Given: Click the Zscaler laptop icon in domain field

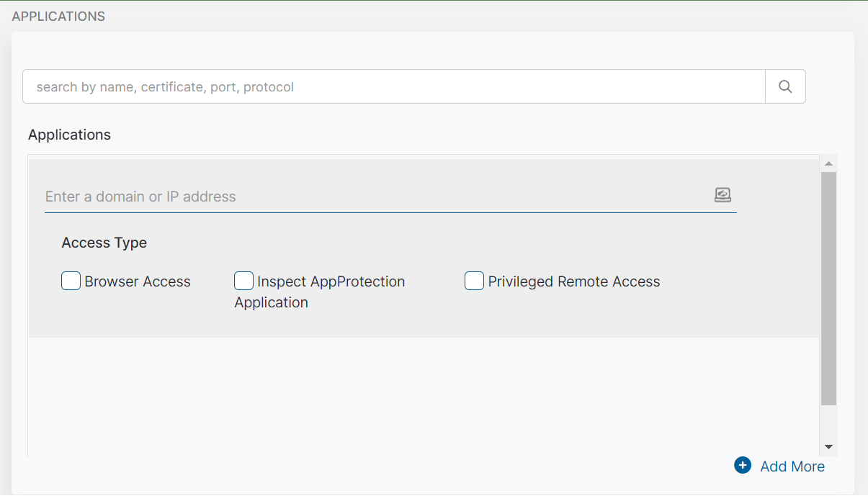Looking at the screenshot, I should 722,194.
